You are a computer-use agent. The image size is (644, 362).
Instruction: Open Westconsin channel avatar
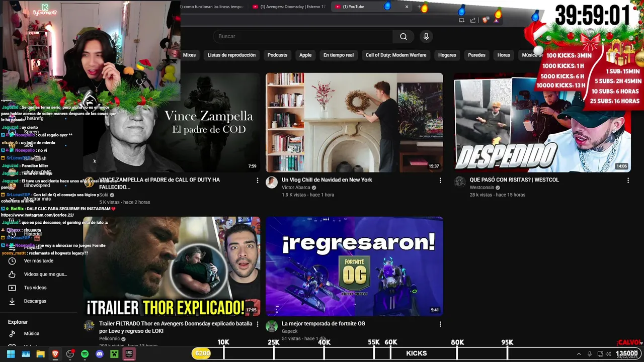click(x=460, y=183)
